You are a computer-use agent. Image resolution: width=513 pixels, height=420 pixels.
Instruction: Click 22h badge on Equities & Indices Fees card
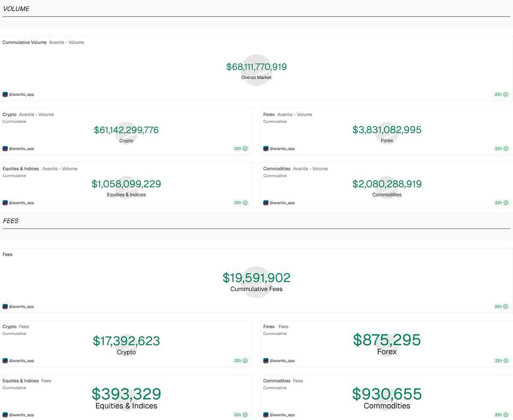point(241,415)
